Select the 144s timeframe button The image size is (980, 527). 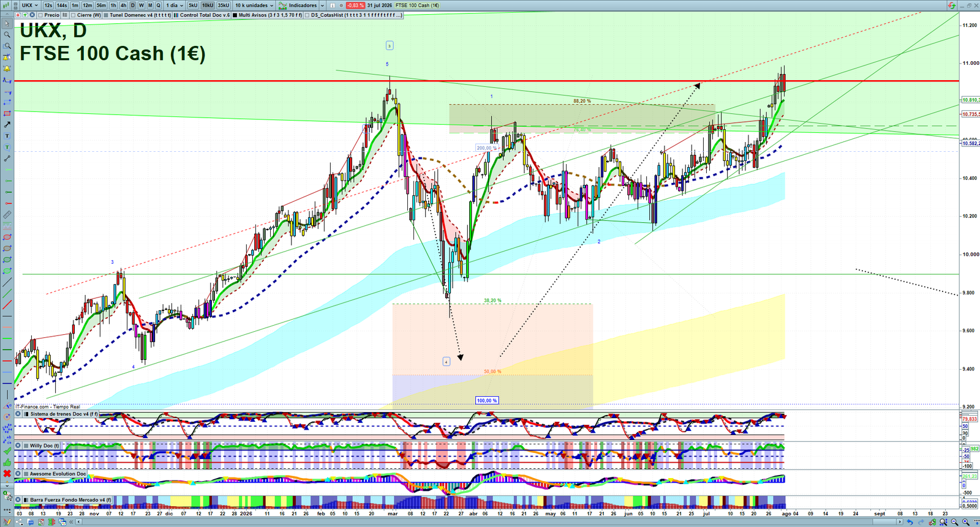[x=62, y=6]
